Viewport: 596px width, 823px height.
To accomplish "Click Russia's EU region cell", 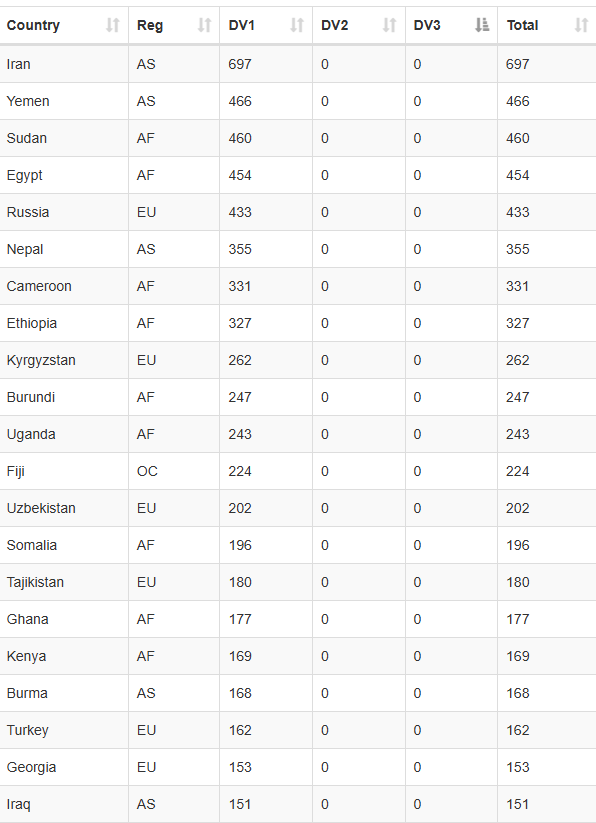I will (174, 212).
